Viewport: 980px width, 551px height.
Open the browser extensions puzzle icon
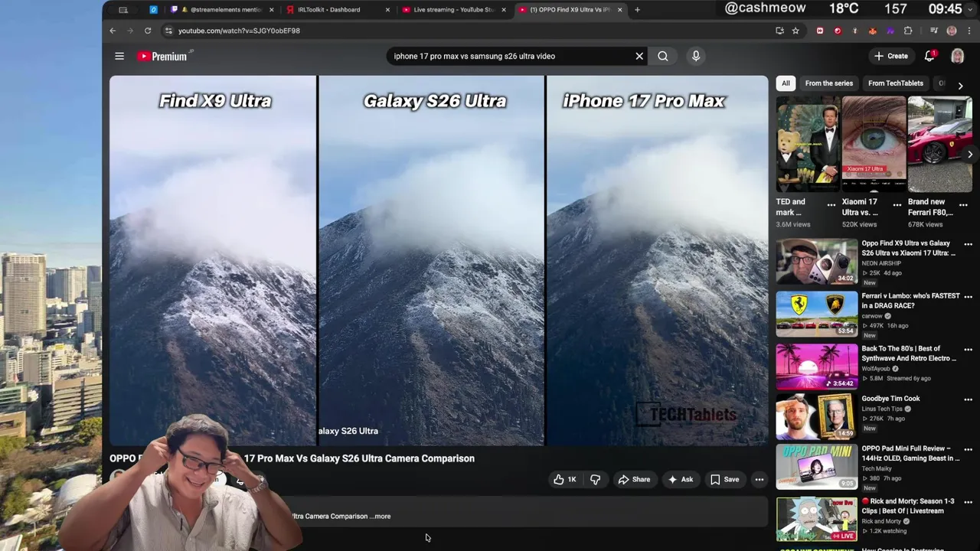click(x=908, y=31)
